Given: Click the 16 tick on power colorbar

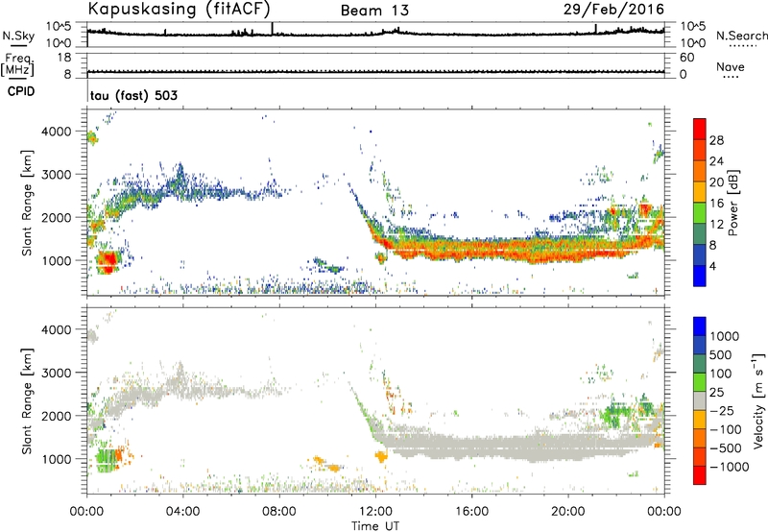Looking at the screenshot, I should 716,204.
